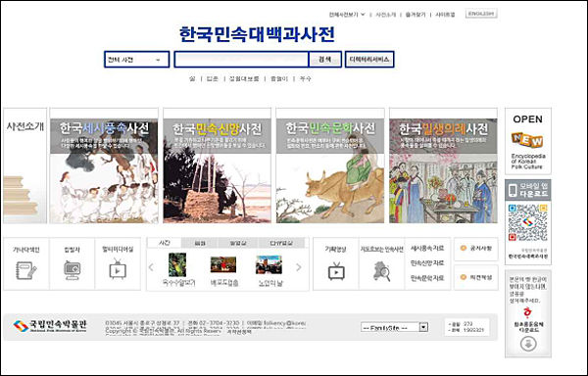Open the FamilySite dropdown
Viewport: 588px width, 376px height.
(x=395, y=327)
